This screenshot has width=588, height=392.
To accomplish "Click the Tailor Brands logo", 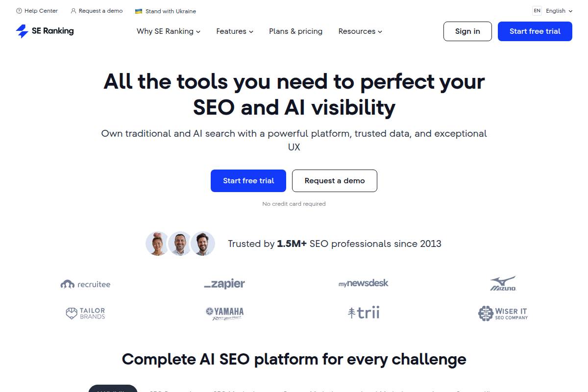I will 85,313.
